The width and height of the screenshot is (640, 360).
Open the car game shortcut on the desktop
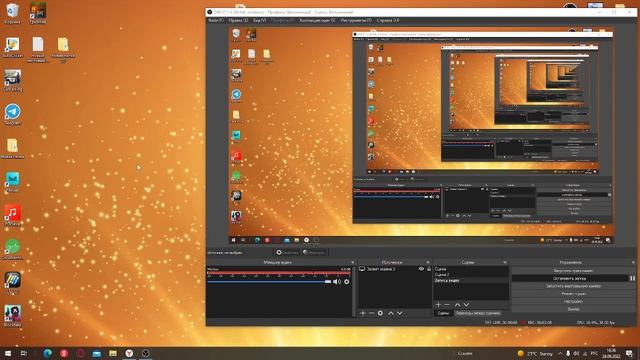[x=13, y=80]
